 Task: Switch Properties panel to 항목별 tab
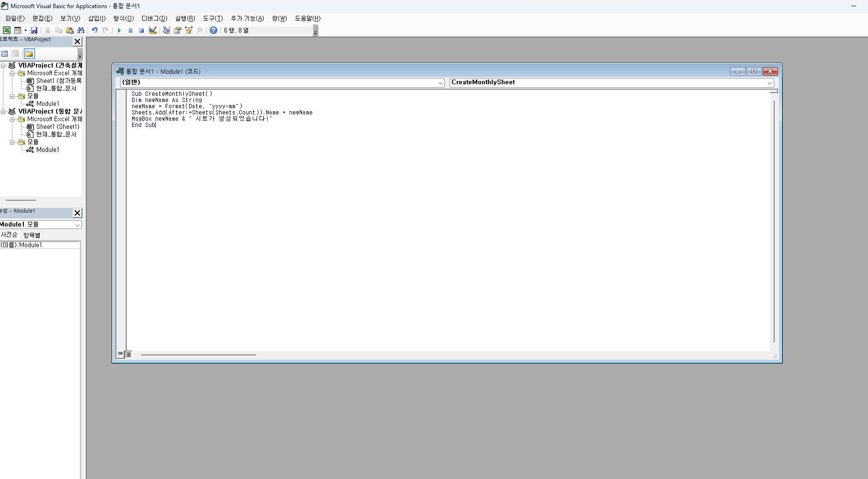(x=32, y=235)
